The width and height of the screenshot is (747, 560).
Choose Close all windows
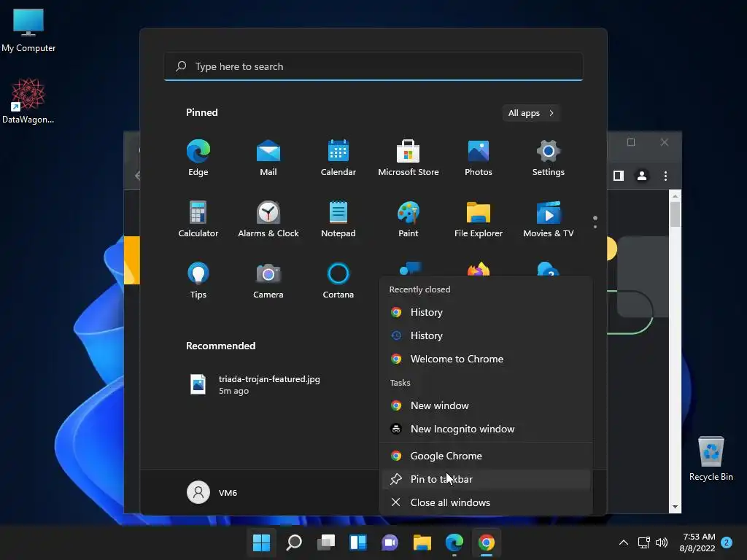click(x=486, y=503)
